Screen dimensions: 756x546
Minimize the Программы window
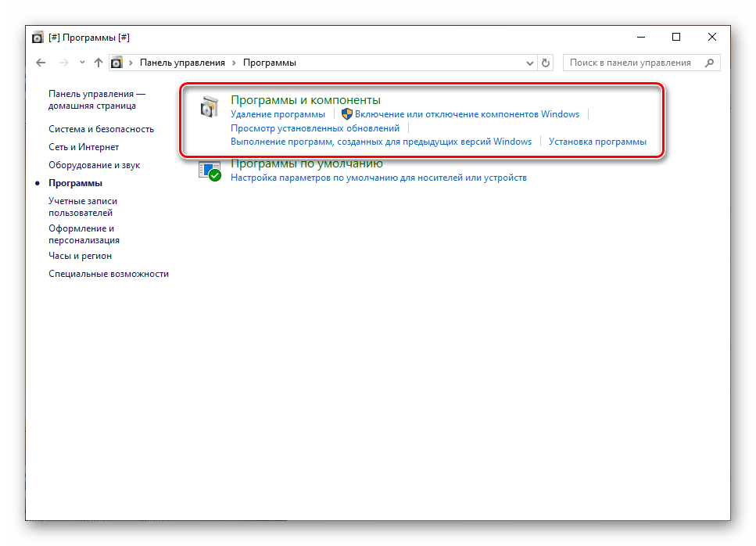click(x=641, y=37)
